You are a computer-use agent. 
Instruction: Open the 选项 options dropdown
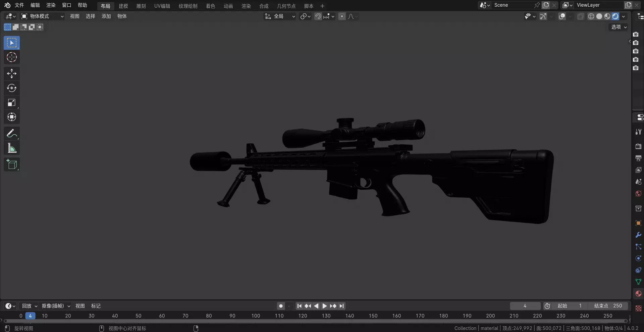click(618, 27)
